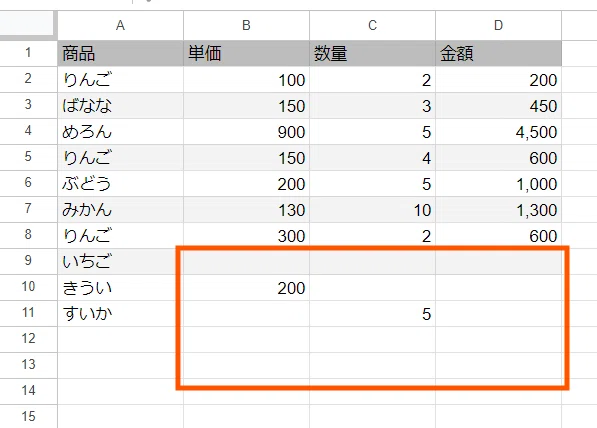Click the 単価 header cell
The height and width of the screenshot is (428, 597).
246,53
